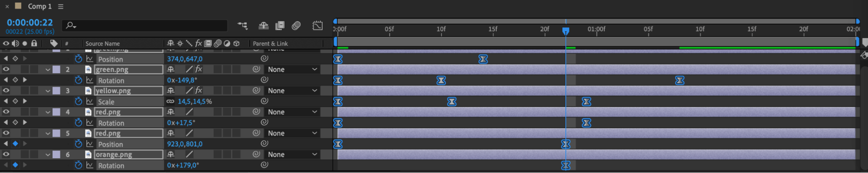Open the Graph Editor icon
The height and width of the screenshot is (173, 868).
[318, 26]
